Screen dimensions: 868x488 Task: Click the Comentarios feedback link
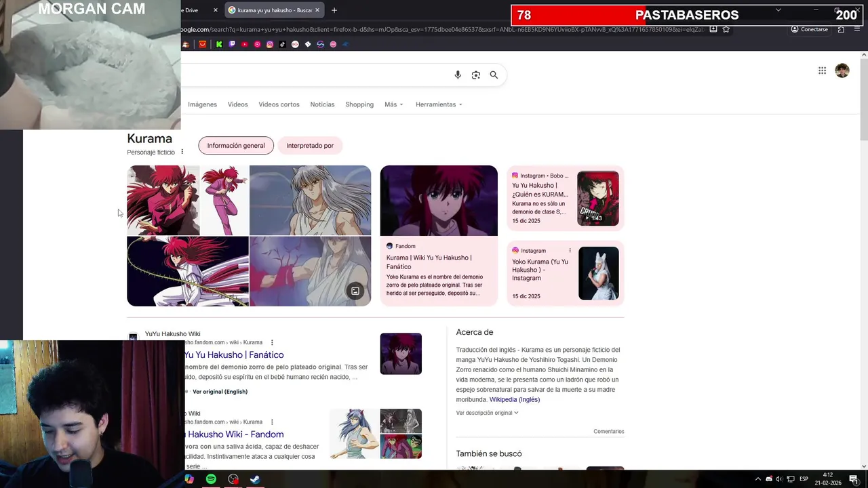609,431
